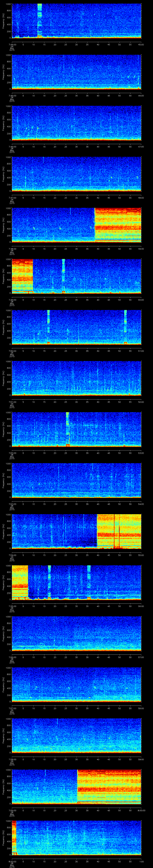Select the 7:51:00 spectrogram panel
153x868 pixels.
[76, 378]
